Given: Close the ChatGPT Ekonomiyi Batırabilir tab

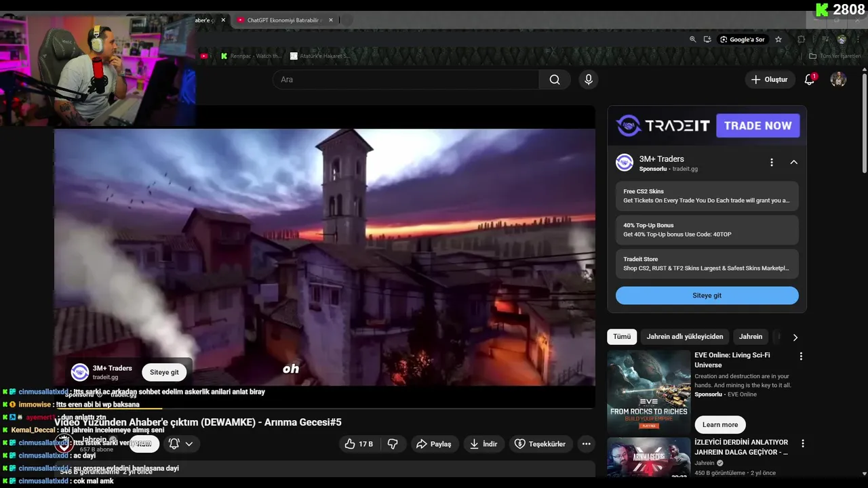Looking at the screenshot, I should click(331, 20).
